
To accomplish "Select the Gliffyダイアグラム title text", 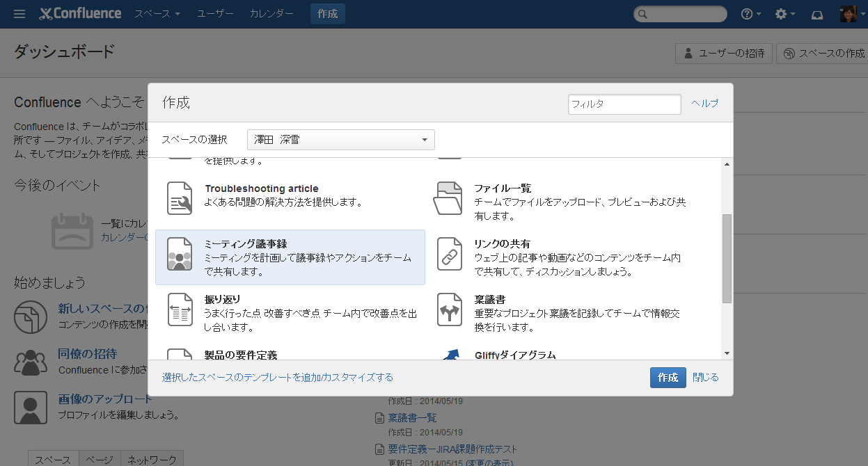I will (x=515, y=355).
